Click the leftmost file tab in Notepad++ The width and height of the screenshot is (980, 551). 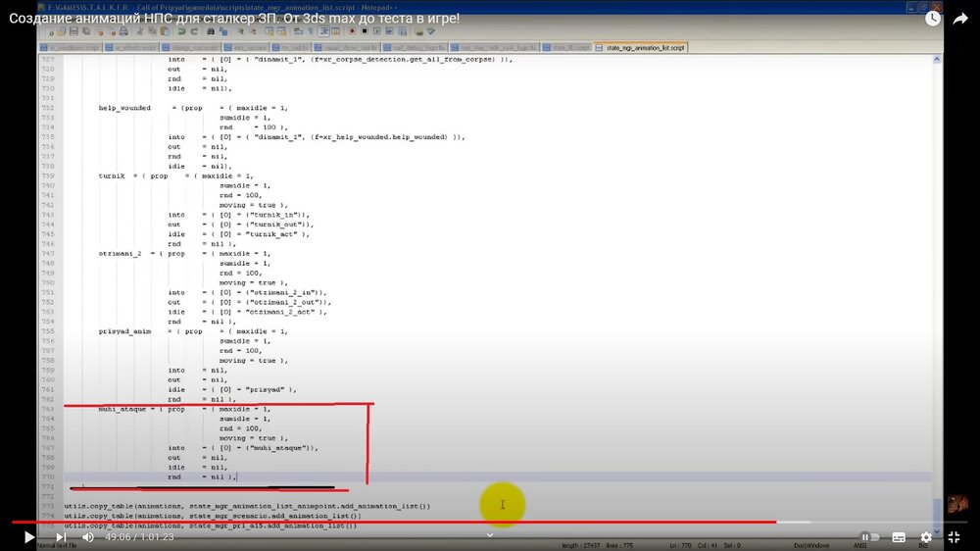coord(70,47)
